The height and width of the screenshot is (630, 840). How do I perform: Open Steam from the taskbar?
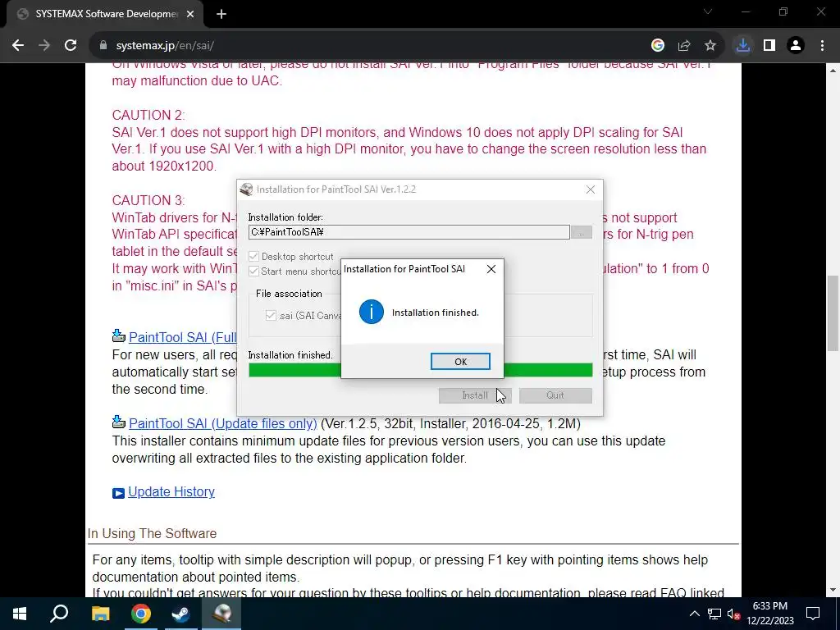[181, 614]
